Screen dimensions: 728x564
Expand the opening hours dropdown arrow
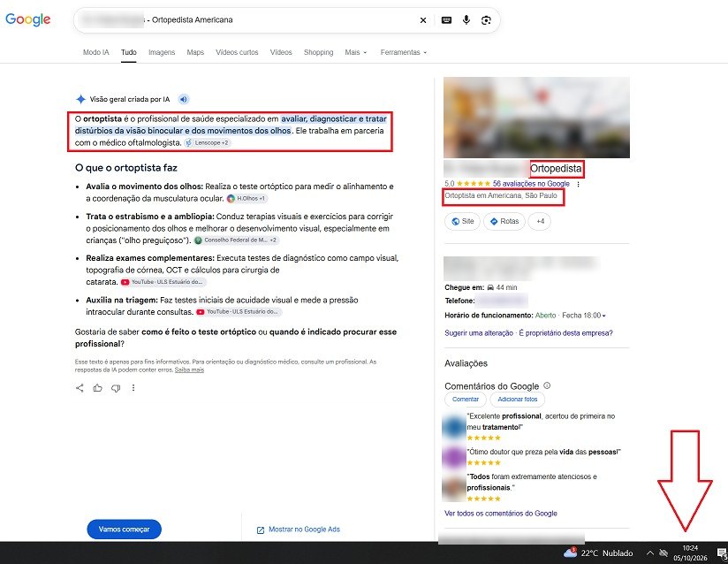pos(604,316)
